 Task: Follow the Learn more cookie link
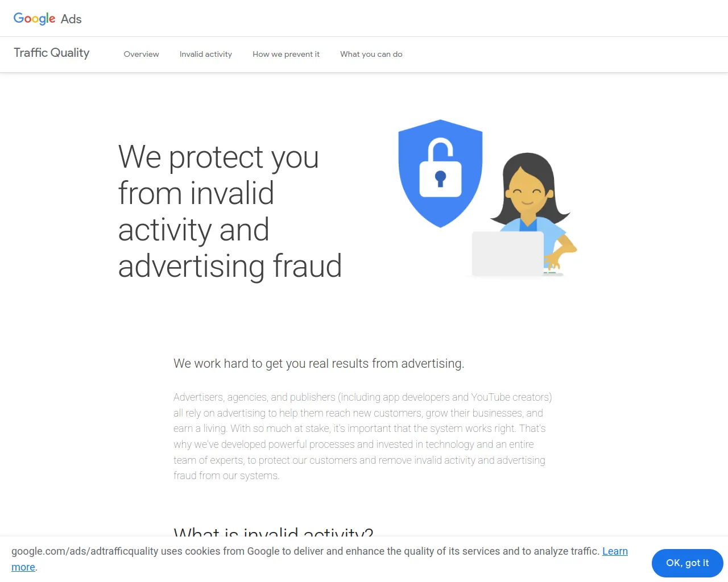[615, 551]
